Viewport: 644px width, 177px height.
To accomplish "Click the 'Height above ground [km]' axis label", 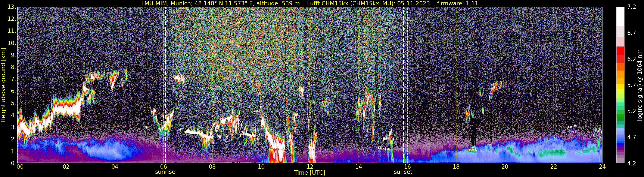I will [3, 85].
